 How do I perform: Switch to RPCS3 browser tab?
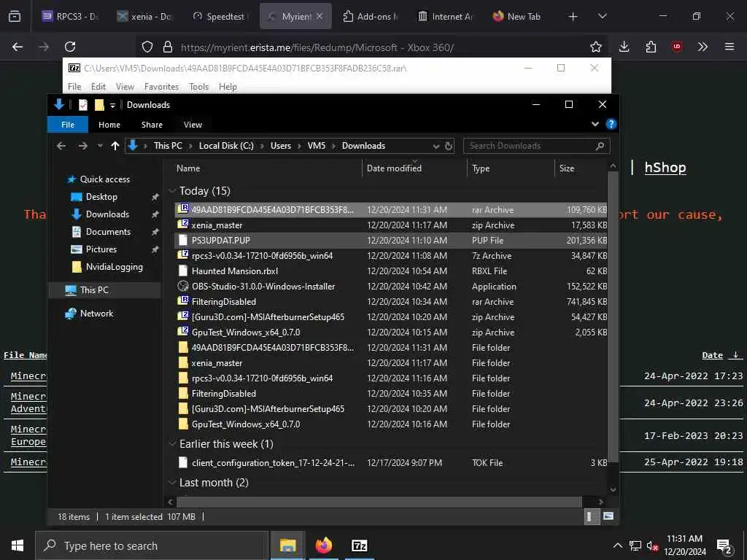click(x=71, y=17)
